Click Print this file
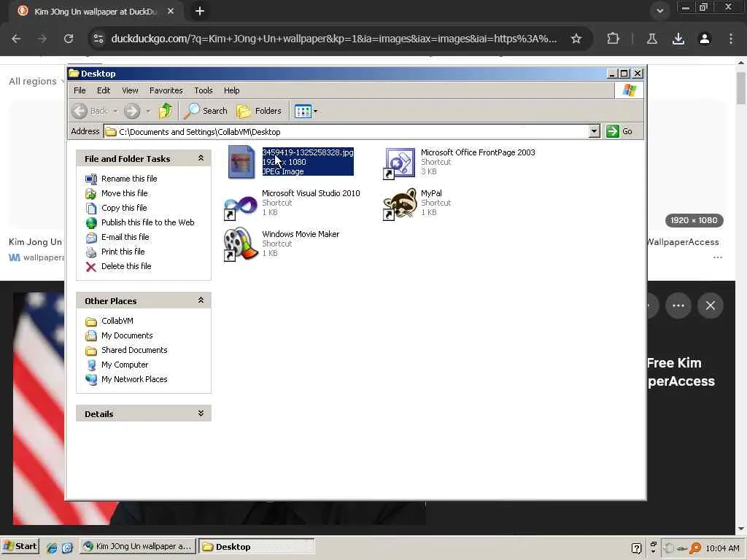Viewport: 747px width, 560px height. (x=123, y=252)
